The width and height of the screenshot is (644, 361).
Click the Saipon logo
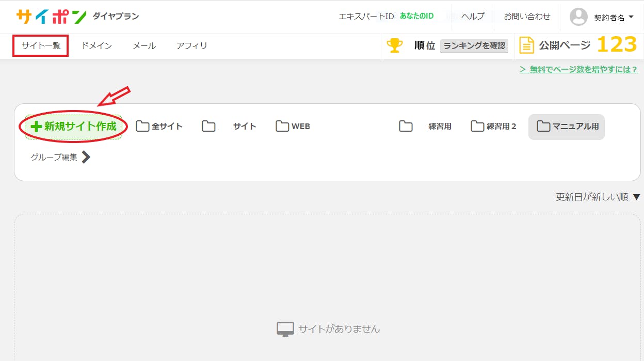click(x=51, y=17)
